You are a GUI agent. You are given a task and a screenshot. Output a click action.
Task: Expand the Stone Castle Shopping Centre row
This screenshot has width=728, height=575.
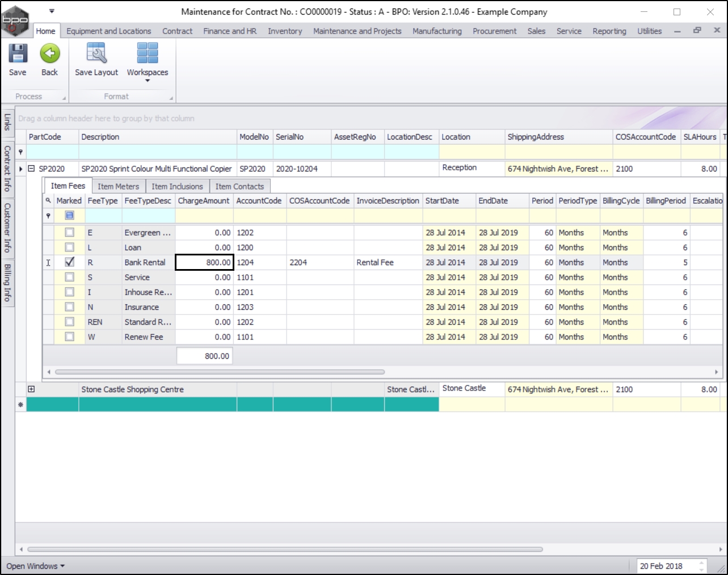coord(31,389)
